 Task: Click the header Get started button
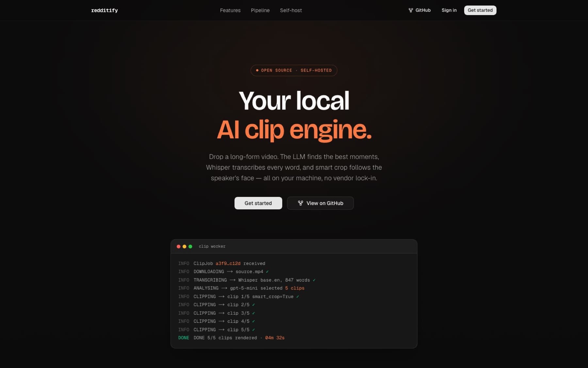pyautogui.click(x=480, y=10)
